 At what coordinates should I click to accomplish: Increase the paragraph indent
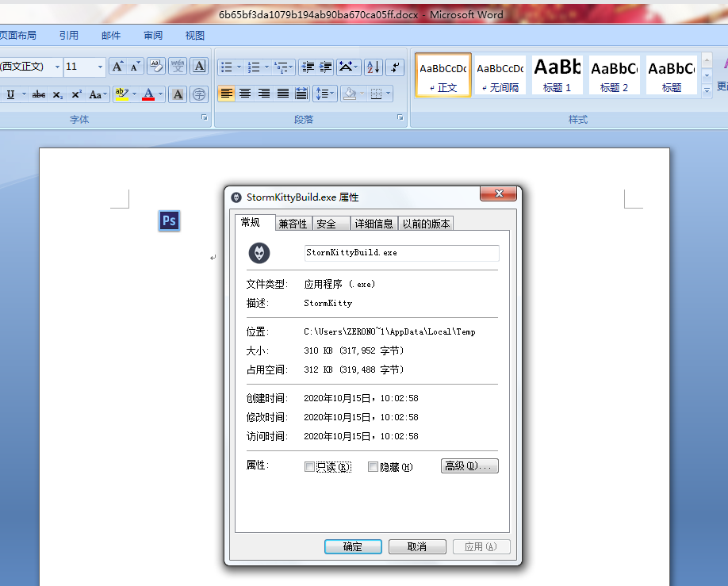(x=325, y=67)
